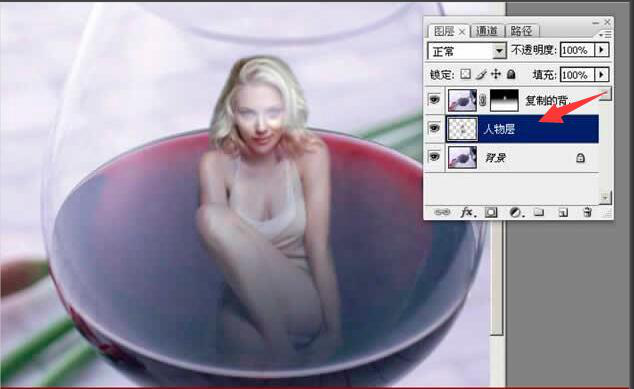Screen dimensions: 634x389
Task: Select the 人物层 layer thumbnail
Action: pos(462,129)
